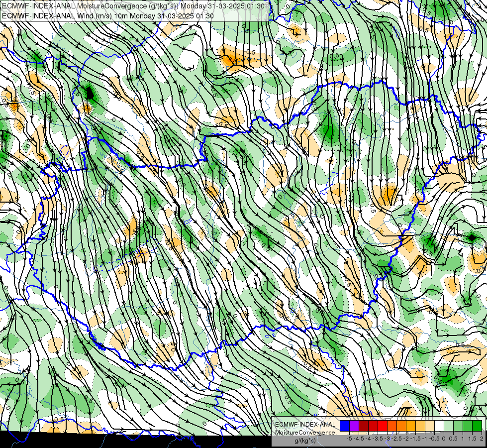This screenshot has width=487, height=448.
Task: Click the legend's MoistureConvergence label
Action: pyautogui.click(x=305, y=433)
